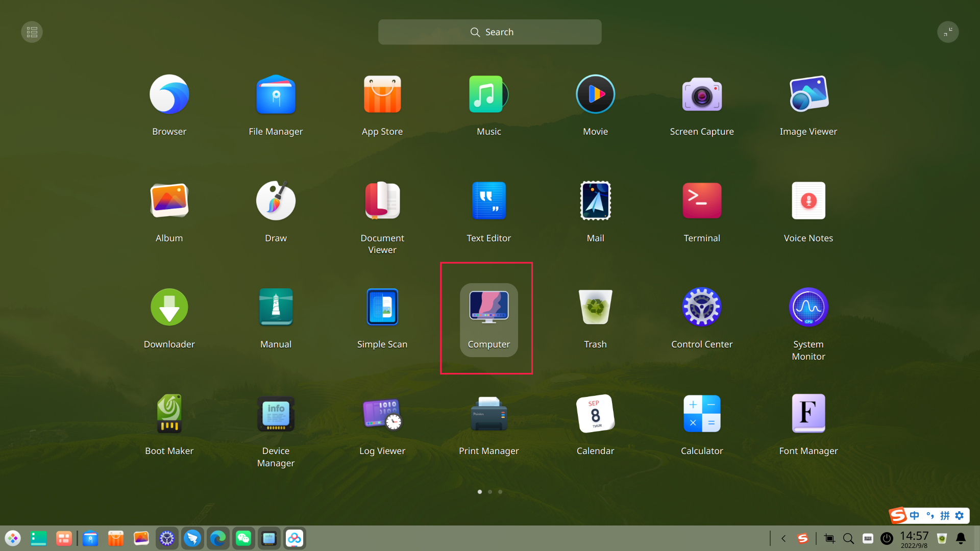This screenshot has height=551, width=980.
Task: Open Control Center
Action: point(702,307)
